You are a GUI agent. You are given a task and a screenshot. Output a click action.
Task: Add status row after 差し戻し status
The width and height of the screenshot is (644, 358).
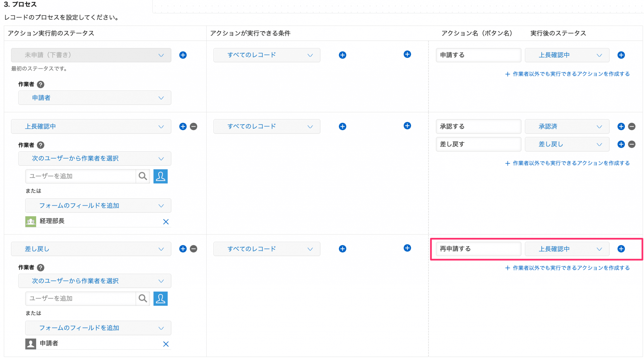coord(183,249)
